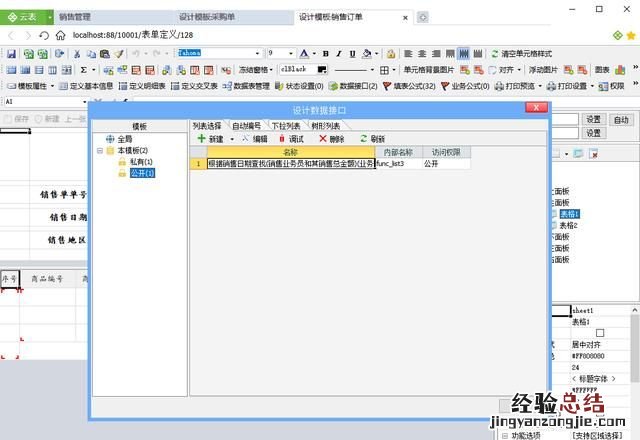Switch to 列表选择 tab in dialog
Viewport: 640px width, 440px height.
pyautogui.click(x=207, y=126)
